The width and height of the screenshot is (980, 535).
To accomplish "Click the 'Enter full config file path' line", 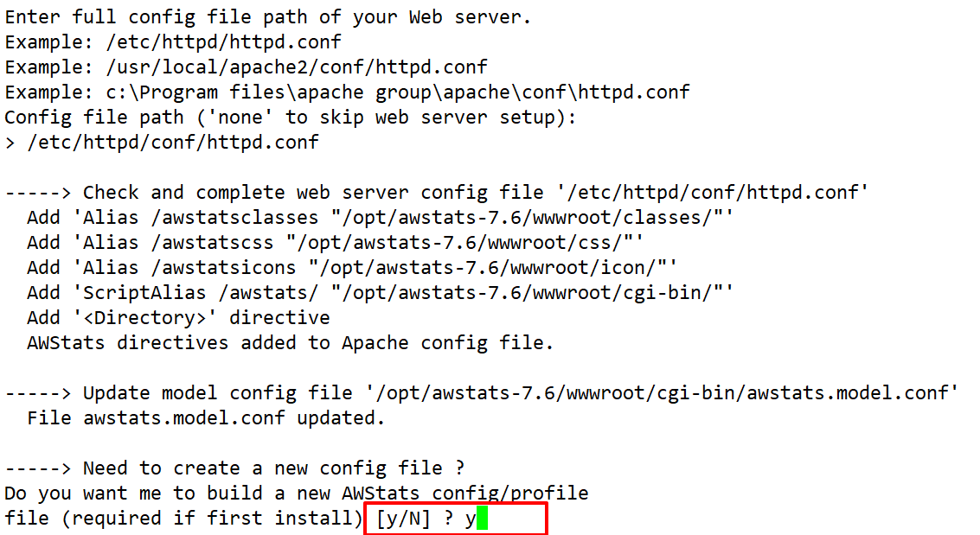I will [x=268, y=16].
